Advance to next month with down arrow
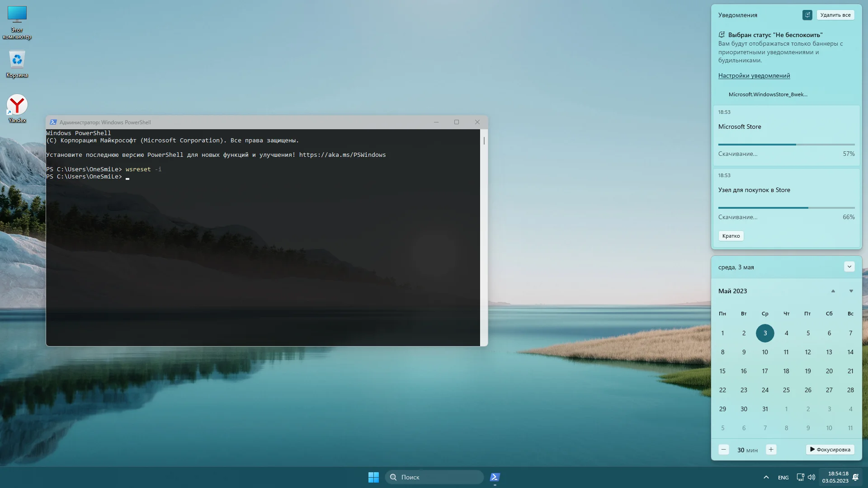The height and width of the screenshot is (488, 868). [851, 291]
